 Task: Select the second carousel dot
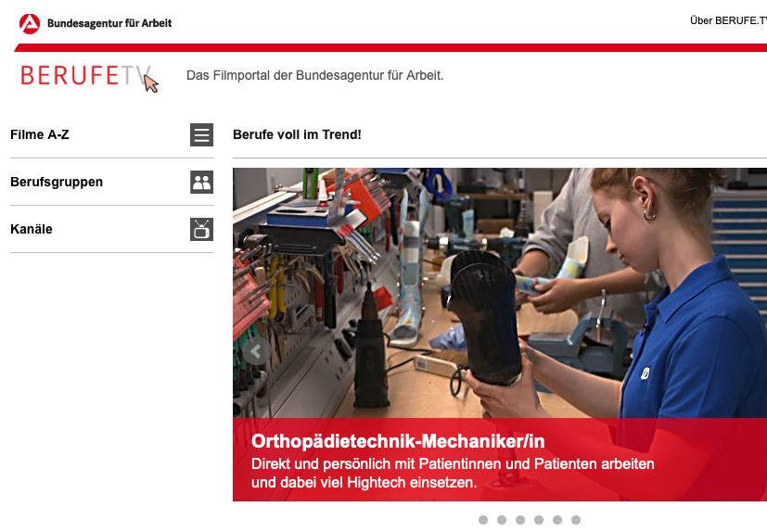click(502, 520)
